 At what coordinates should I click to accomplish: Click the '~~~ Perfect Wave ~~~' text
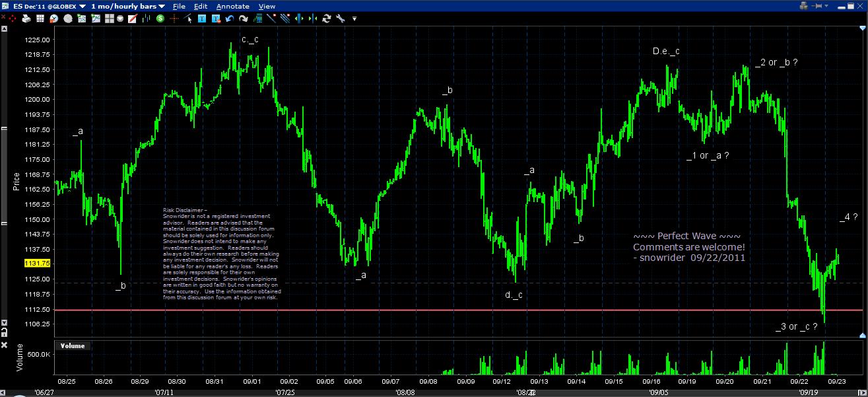[686, 236]
